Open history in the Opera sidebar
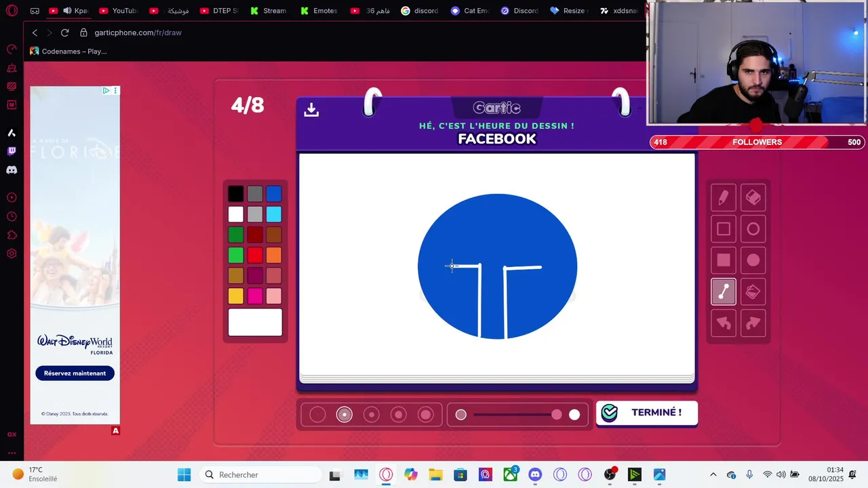 pyautogui.click(x=12, y=216)
